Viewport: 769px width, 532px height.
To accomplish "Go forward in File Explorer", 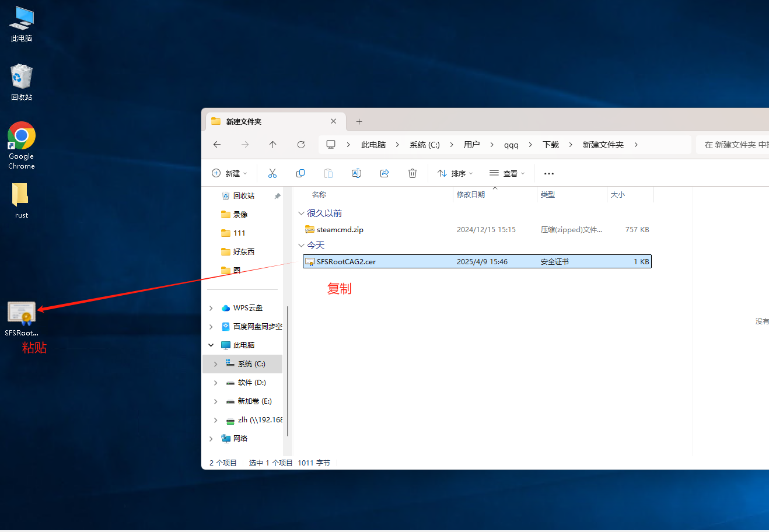I will point(245,145).
